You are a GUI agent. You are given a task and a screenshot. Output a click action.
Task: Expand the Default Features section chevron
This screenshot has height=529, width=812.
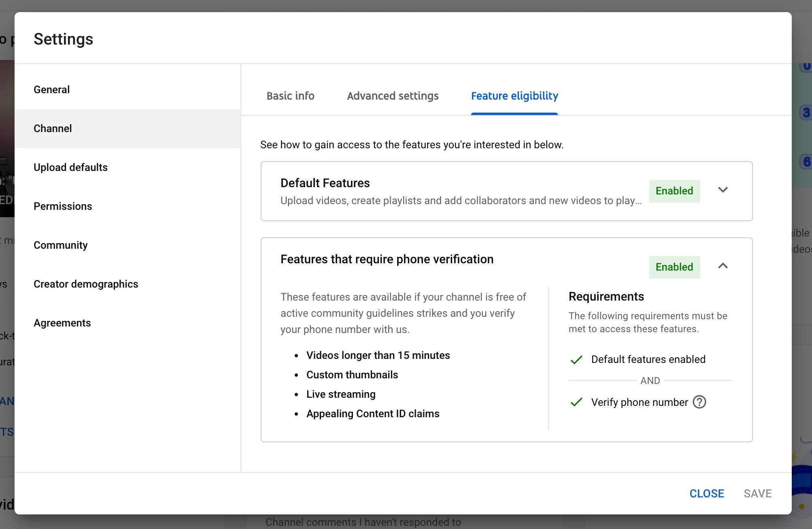click(723, 190)
